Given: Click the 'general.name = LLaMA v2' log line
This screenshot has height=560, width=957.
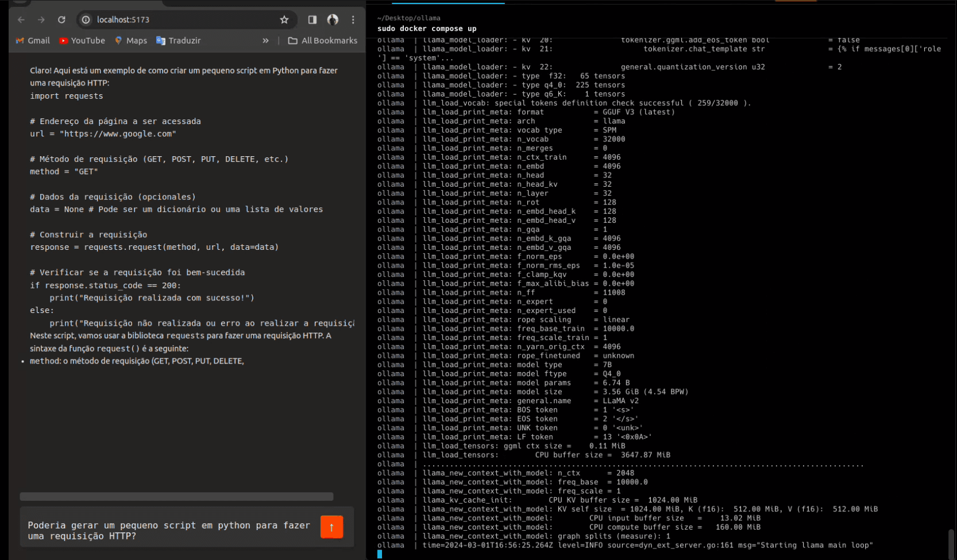Looking at the screenshot, I should (508, 401).
